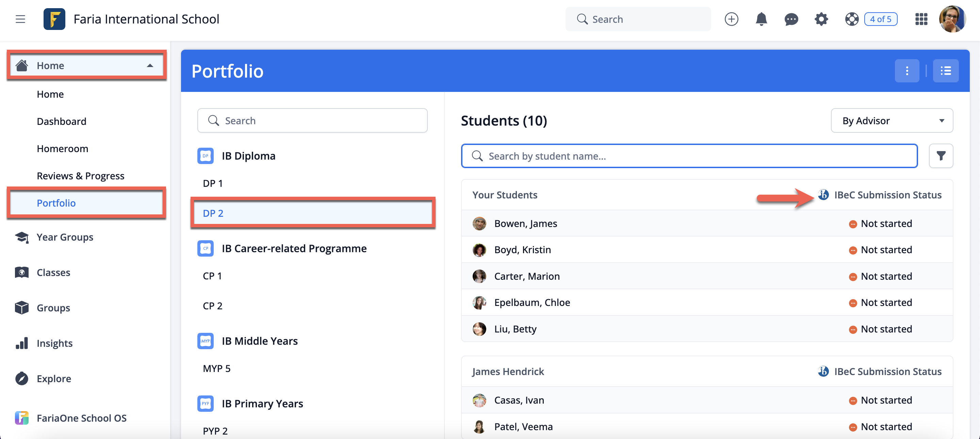The width and height of the screenshot is (980, 439).
Task: Click Bowen, James avatar thumbnail
Action: 479,223
